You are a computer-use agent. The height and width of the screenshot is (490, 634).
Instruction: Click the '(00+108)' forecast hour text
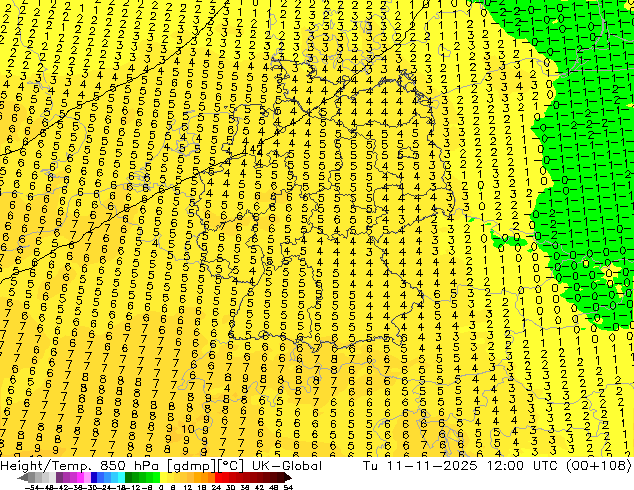pyautogui.click(x=599, y=466)
